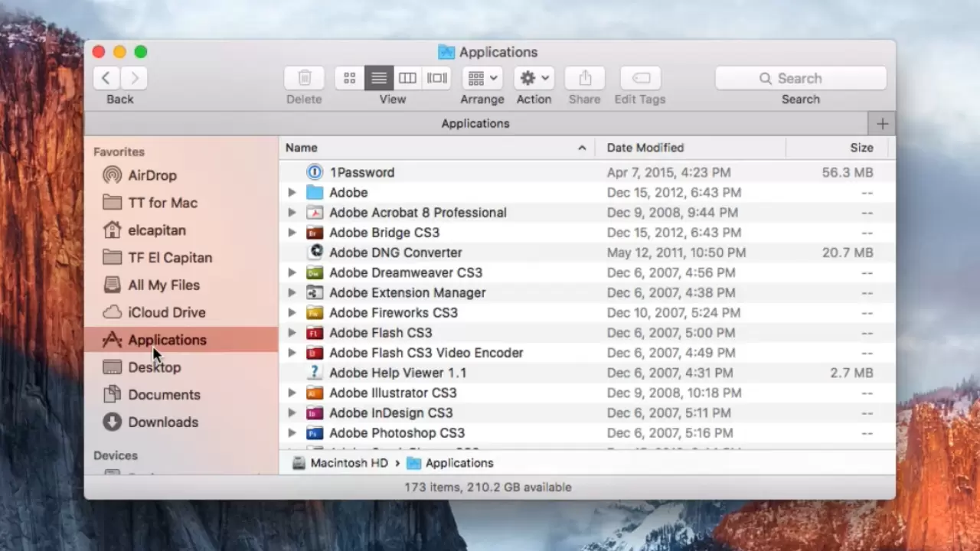Select Applications in the sidebar
The image size is (980, 551).
(181, 340)
